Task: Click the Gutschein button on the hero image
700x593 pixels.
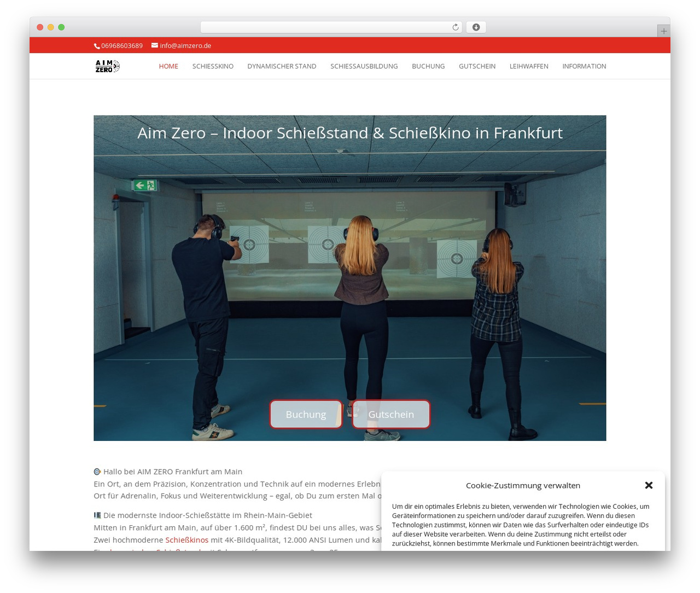Action: [x=391, y=414]
